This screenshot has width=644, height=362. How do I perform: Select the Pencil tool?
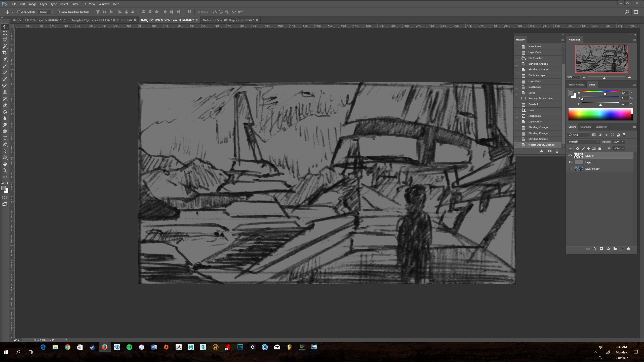[5, 72]
